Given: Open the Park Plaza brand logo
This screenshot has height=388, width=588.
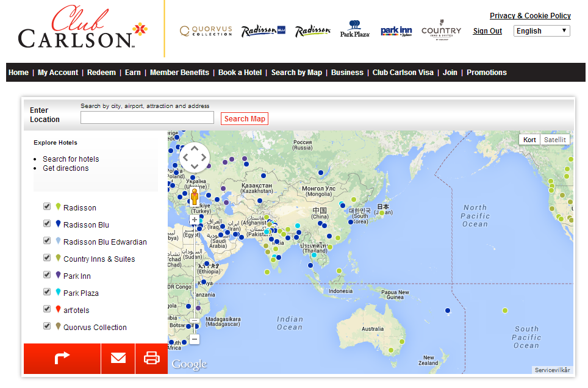Looking at the screenshot, I should pyautogui.click(x=355, y=30).
